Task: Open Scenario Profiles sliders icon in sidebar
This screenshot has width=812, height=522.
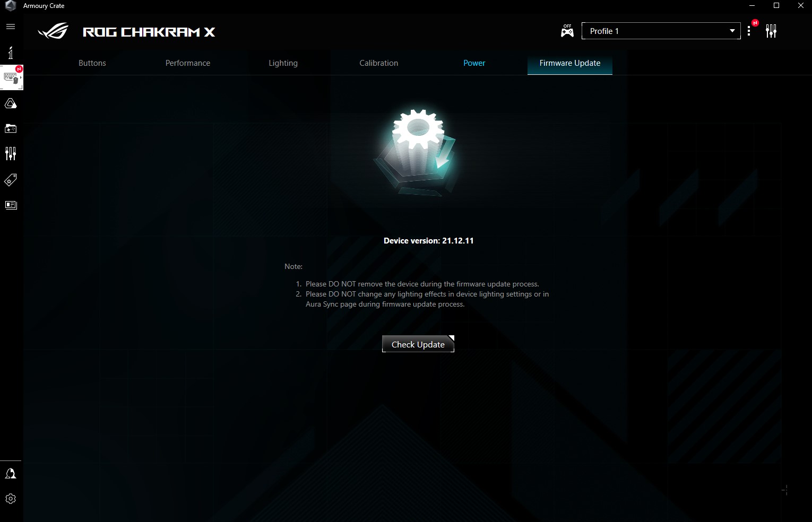Action: coord(11,154)
